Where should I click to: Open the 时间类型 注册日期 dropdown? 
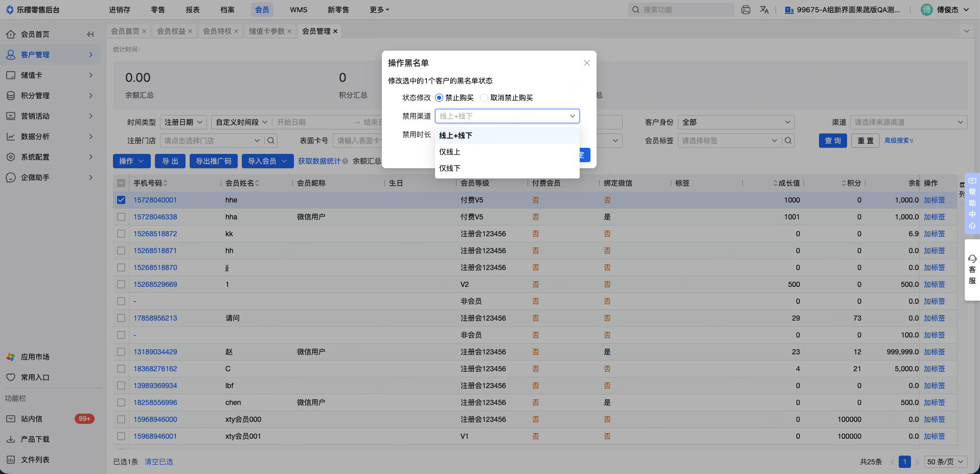click(x=184, y=122)
